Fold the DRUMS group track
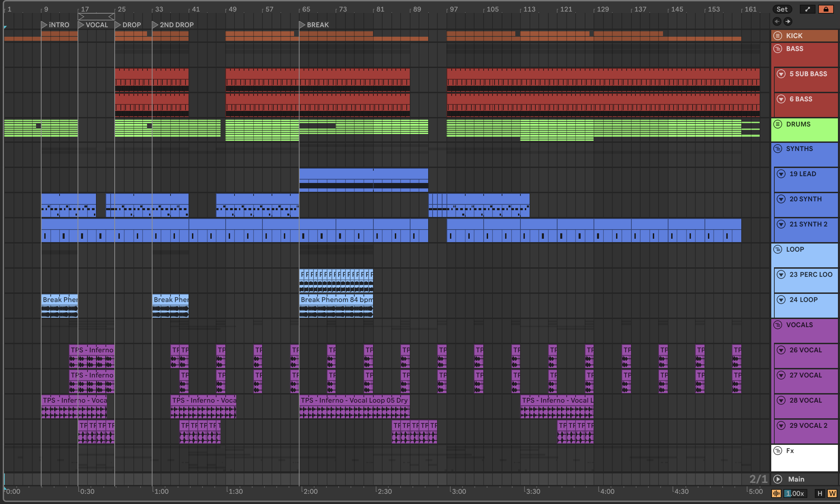Image resolution: width=840 pixels, height=504 pixels. (778, 124)
